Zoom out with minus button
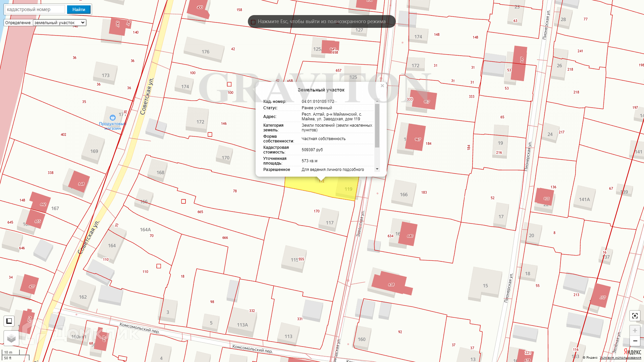644x362 pixels. (x=635, y=341)
